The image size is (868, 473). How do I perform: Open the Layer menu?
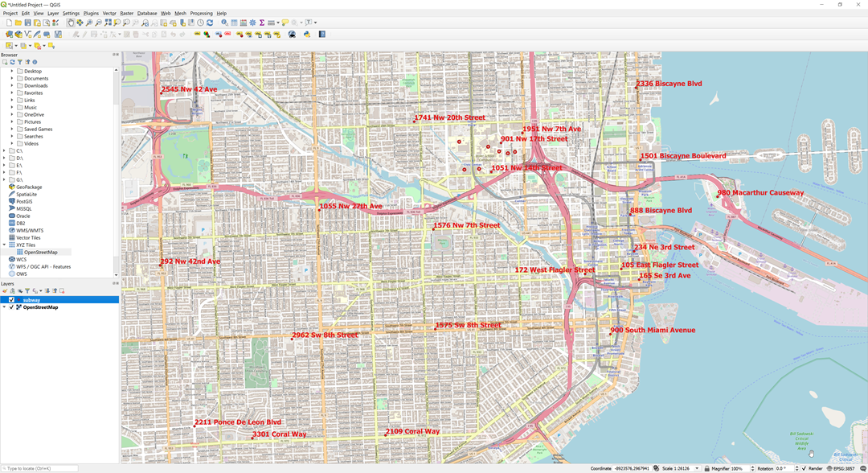pyautogui.click(x=53, y=14)
